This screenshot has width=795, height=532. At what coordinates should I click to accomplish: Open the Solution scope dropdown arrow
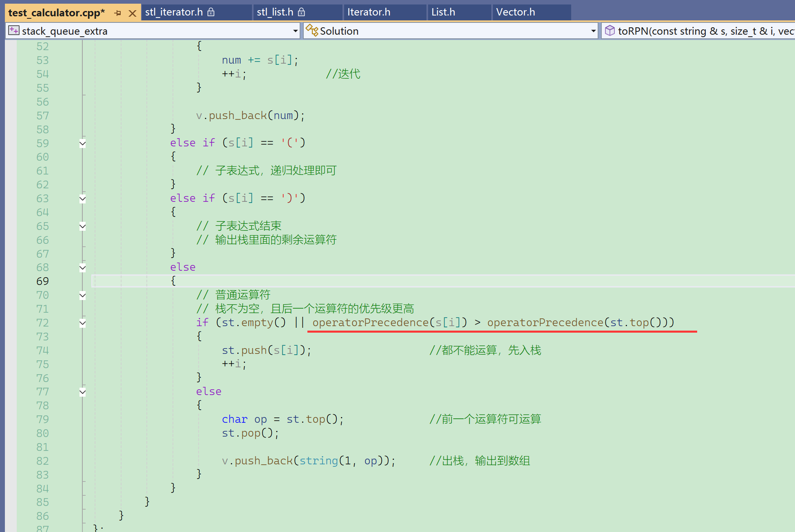point(594,31)
